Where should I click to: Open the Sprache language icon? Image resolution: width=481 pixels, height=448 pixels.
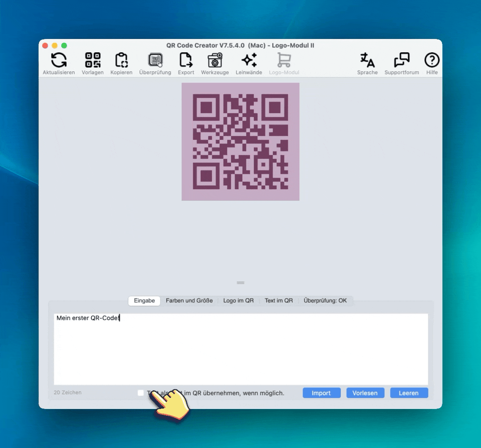tap(367, 61)
